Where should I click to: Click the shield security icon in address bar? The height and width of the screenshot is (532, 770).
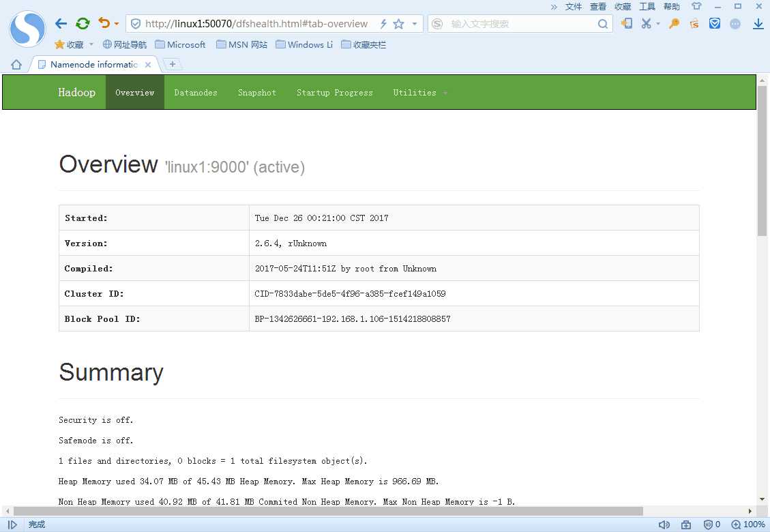click(x=136, y=24)
